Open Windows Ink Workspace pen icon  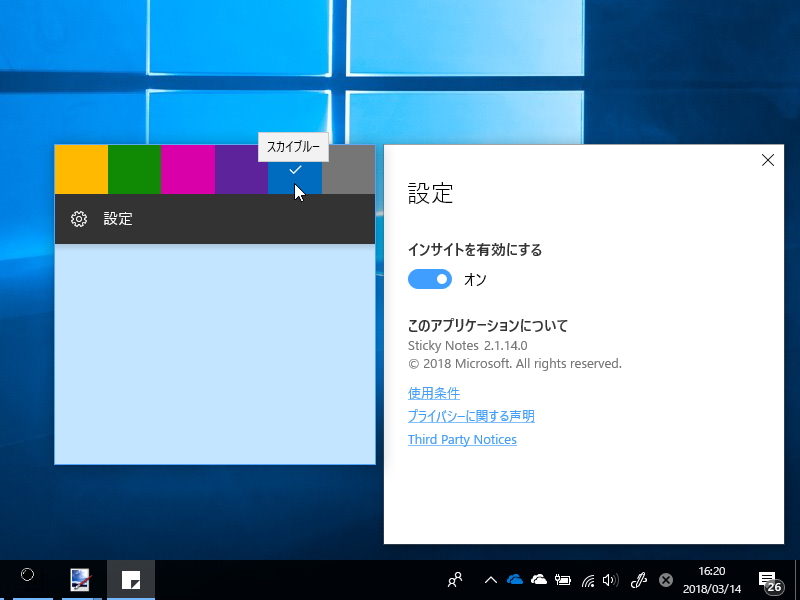point(639,579)
